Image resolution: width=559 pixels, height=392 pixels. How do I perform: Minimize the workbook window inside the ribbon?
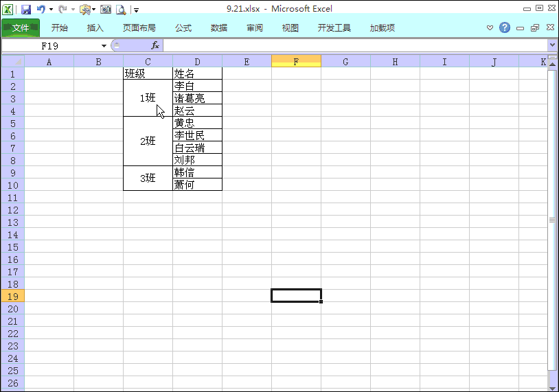[520, 28]
